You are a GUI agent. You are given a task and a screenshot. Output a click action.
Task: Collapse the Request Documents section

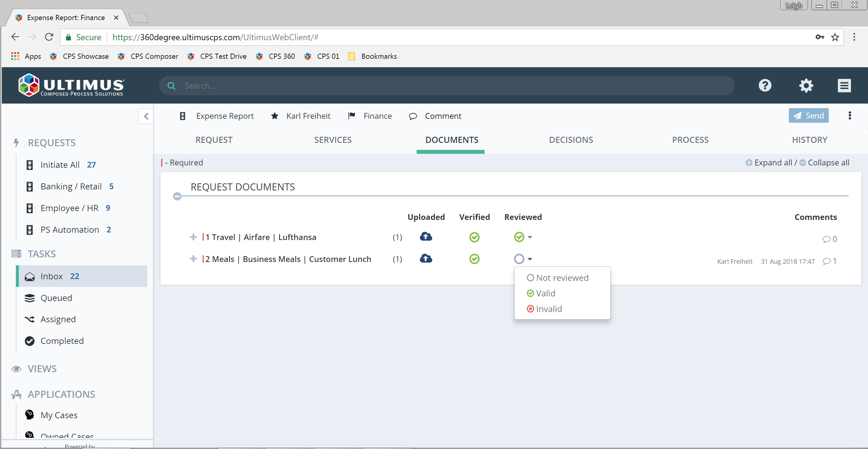click(x=177, y=196)
